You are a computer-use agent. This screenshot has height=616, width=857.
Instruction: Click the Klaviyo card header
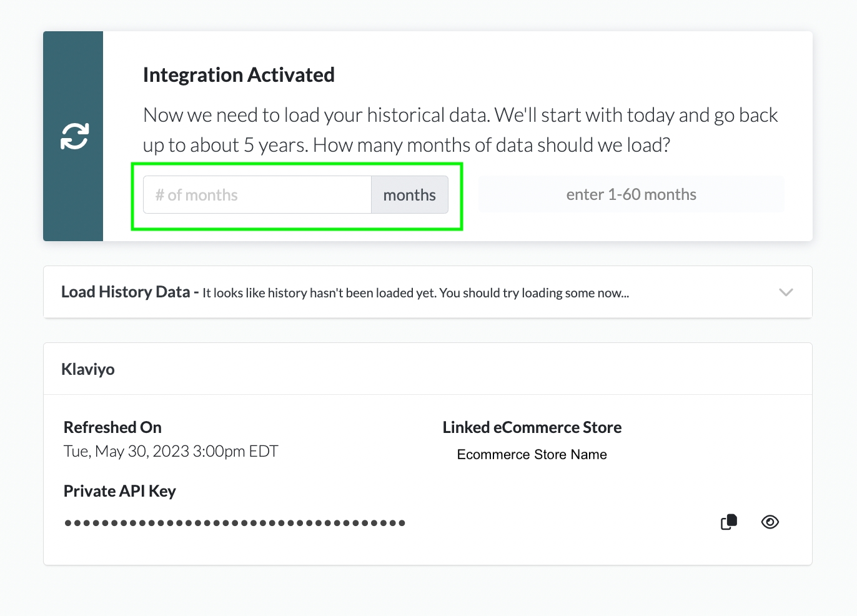[x=88, y=369]
